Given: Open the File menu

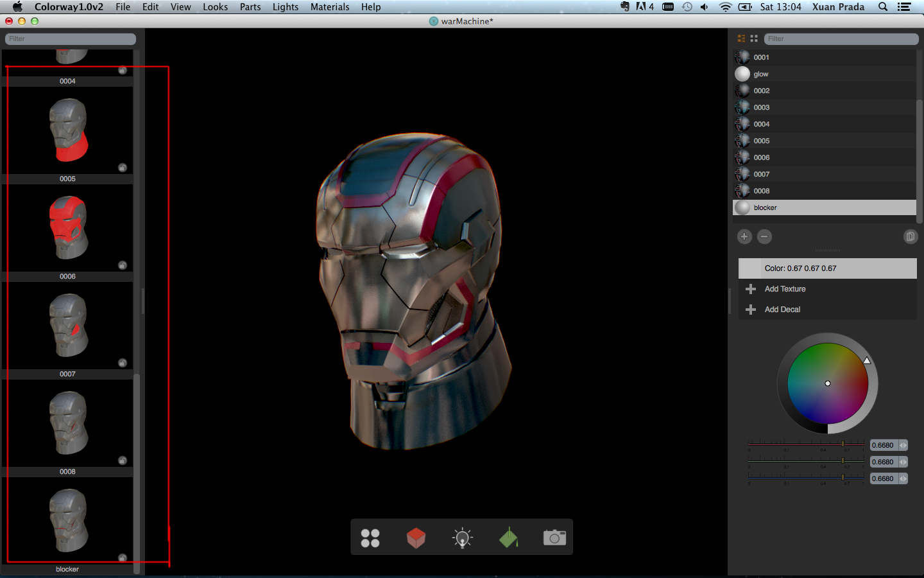Looking at the screenshot, I should 123,6.
